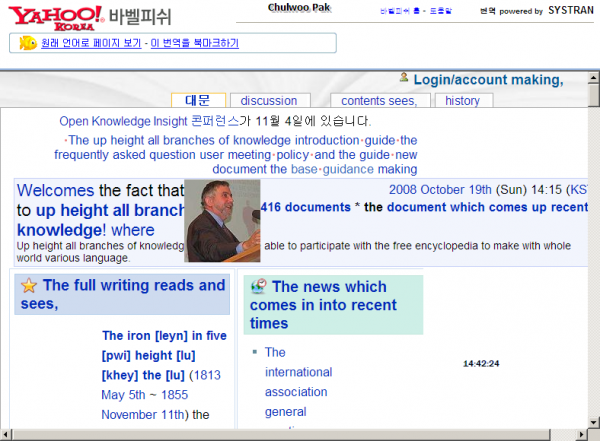The image size is (600, 441).
Task: Open the 도움말 help link
Action: pyautogui.click(x=441, y=11)
